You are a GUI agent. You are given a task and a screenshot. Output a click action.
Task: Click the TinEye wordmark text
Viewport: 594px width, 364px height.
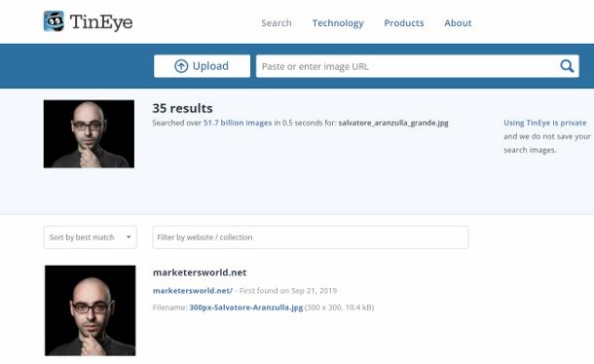(x=101, y=22)
